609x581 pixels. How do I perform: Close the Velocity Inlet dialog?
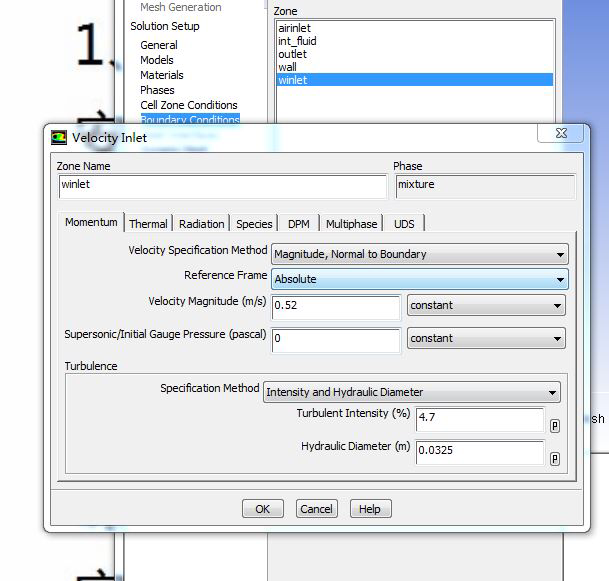tap(560, 134)
